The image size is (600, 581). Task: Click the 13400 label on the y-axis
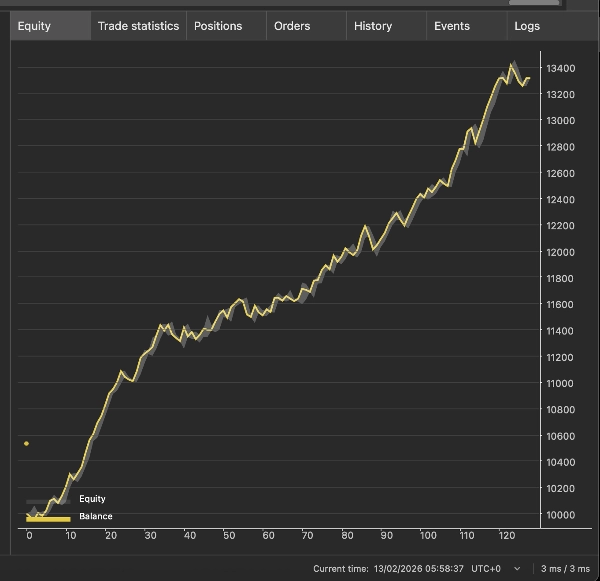coord(560,68)
